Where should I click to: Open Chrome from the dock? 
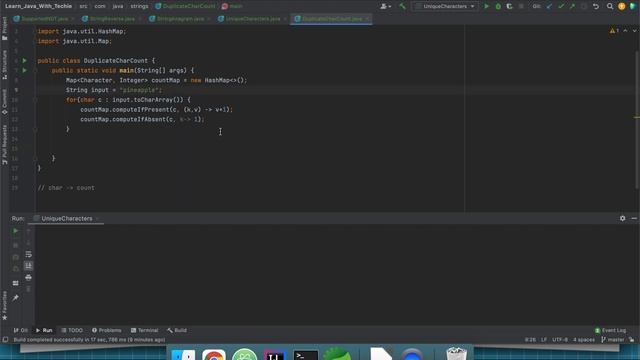[x=214, y=354]
